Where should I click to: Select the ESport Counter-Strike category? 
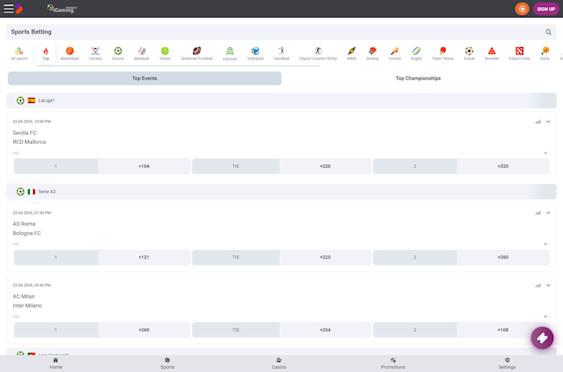point(318,54)
